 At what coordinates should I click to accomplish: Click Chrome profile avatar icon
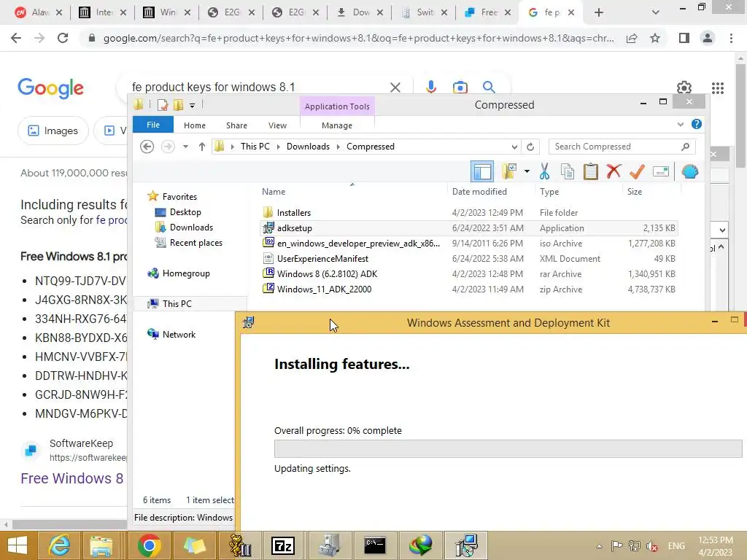point(708,38)
